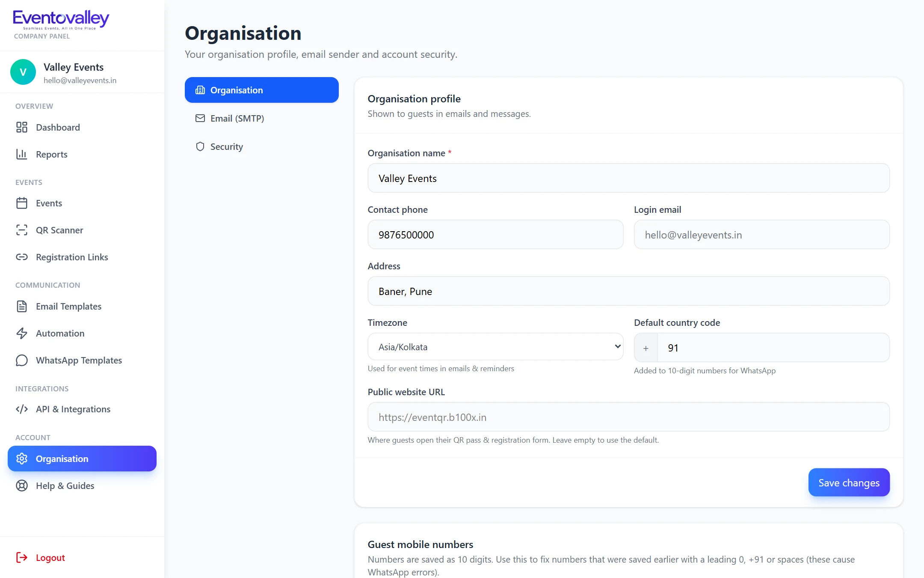Viewport: 924px width, 578px height.
Task: Open WhatsApp Templates page
Action: click(82, 360)
